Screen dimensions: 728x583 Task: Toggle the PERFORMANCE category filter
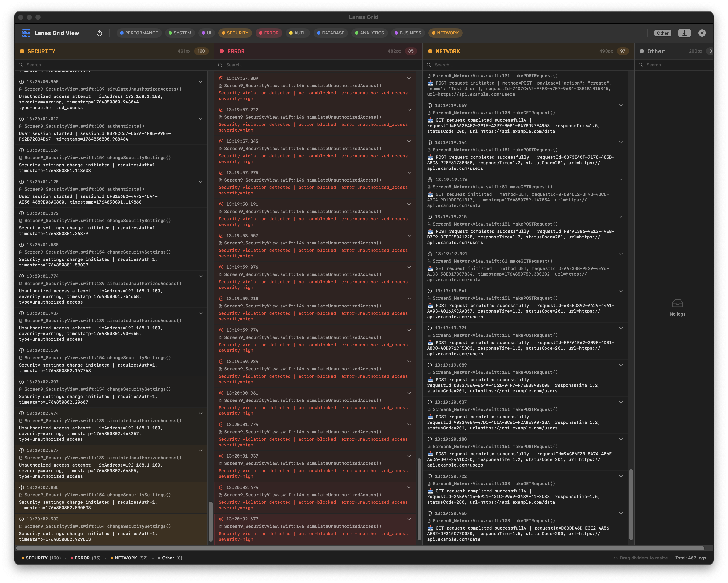139,33
